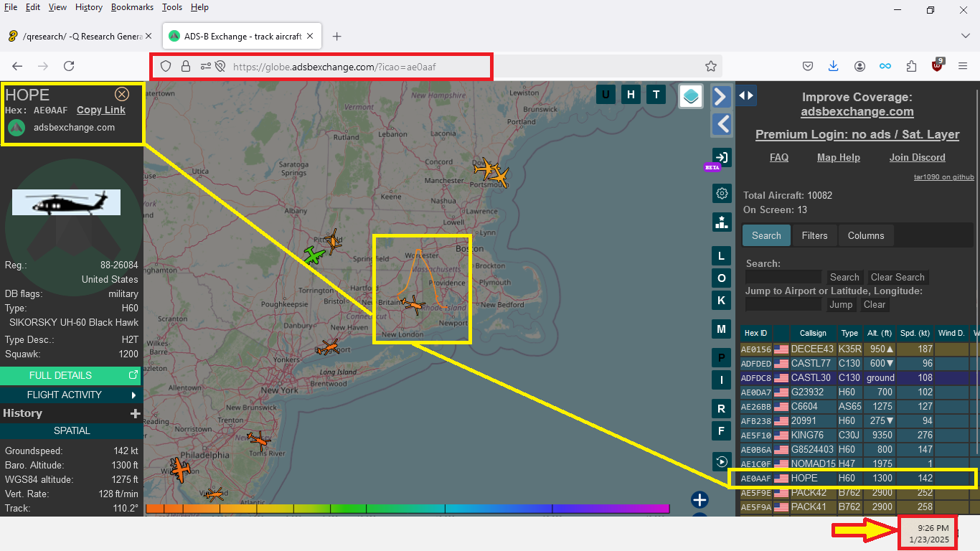Click Copy Link for hex AE0AAF
The height and width of the screenshot is (551, 980).
click(x=101, y=110)
